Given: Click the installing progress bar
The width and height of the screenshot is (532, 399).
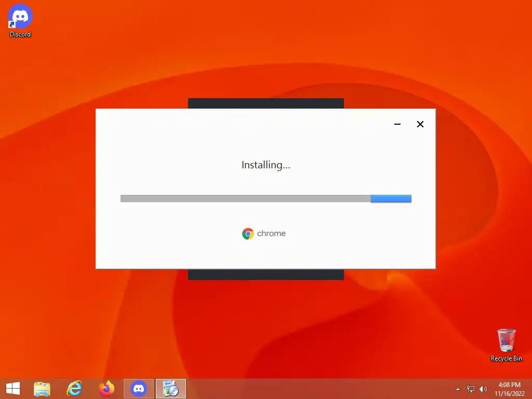Looking at the screenshot, I should pos(266,198).
